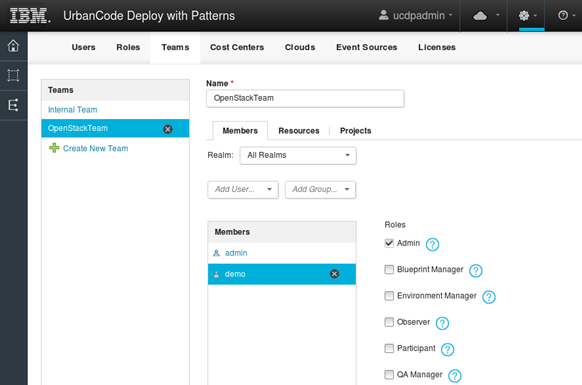The width and height of the screenshot is (582, 385).
Task: Open the hierarchy tree sidebar icon
Action: [13, 105]
